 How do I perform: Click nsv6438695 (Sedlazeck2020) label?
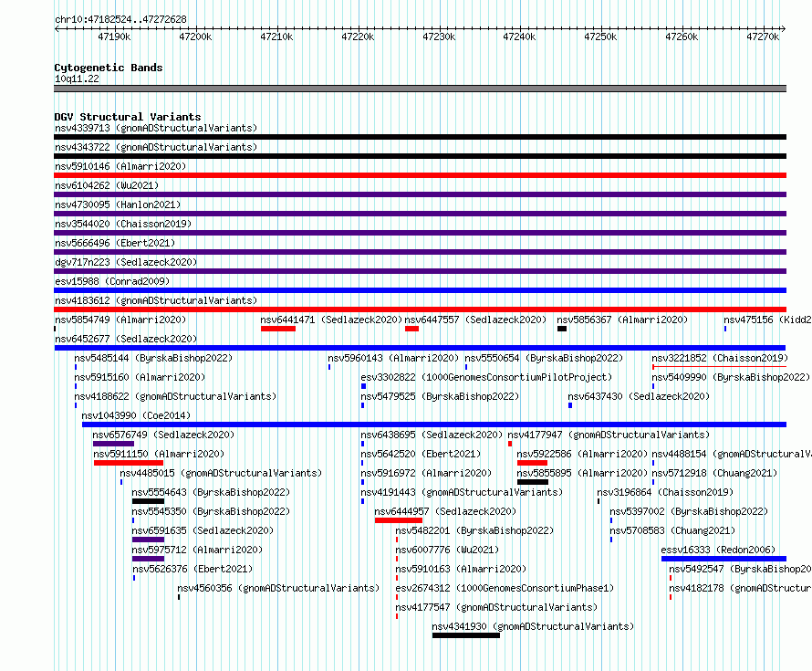coord(432,435)
